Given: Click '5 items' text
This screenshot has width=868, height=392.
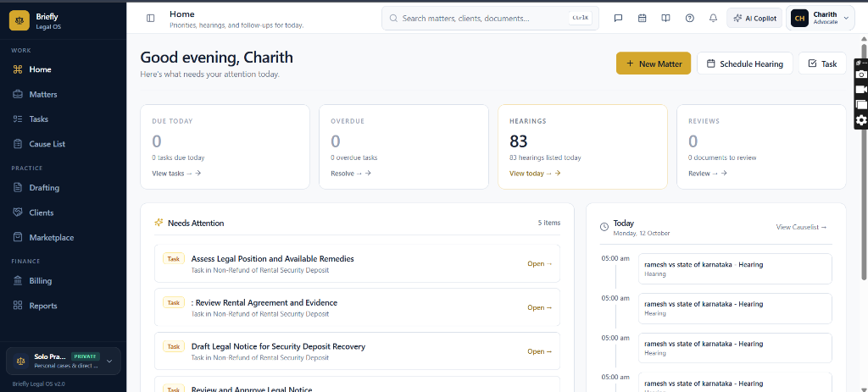Looking at the screenshot, I should click(549, 223).
